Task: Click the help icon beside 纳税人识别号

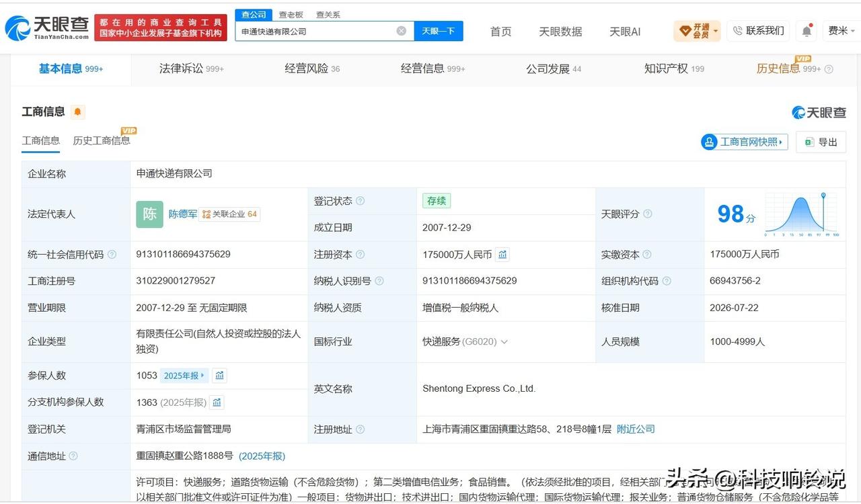Action: point(379,281)
